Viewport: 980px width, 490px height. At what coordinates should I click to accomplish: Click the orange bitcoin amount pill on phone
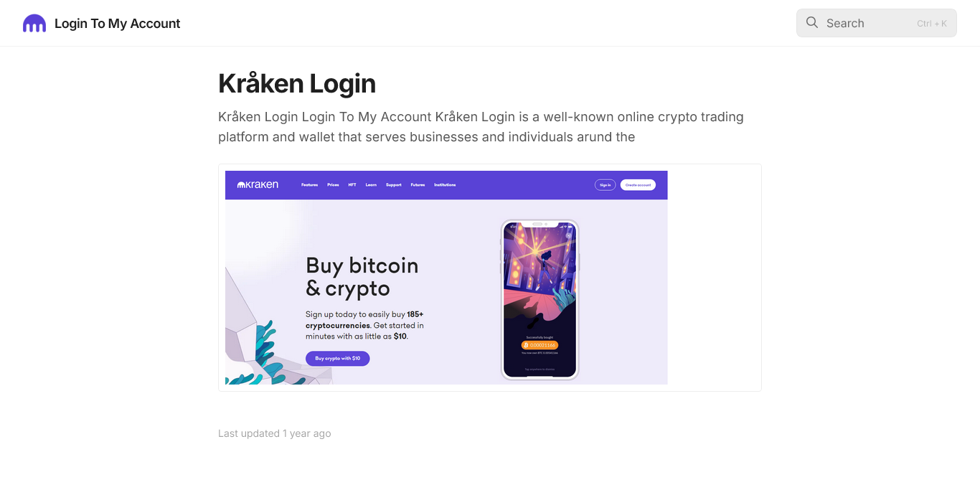tap(540, 346)
